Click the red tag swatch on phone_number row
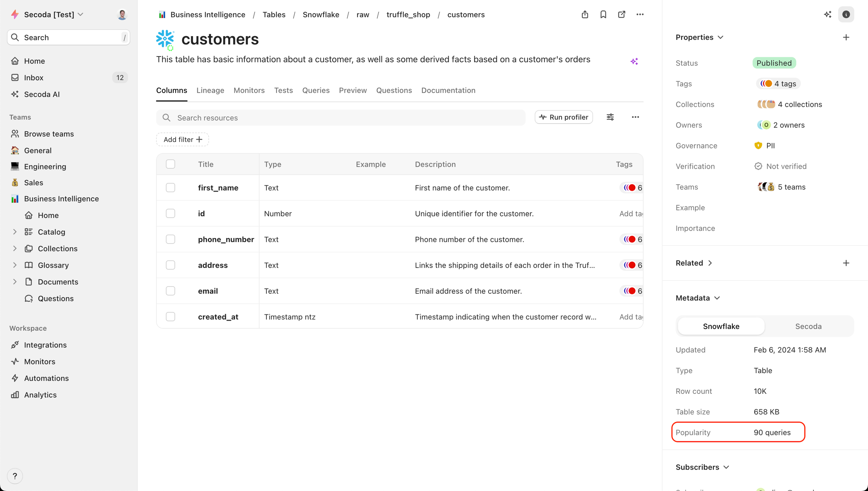868x491 pixels. (x=631, y=239)
